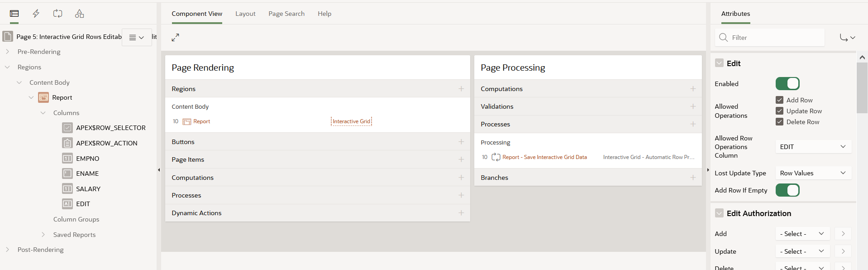Add processing computation via plus icon
Image resolution: width=868 pixels, height=270 pixels.
click(693, 89)
